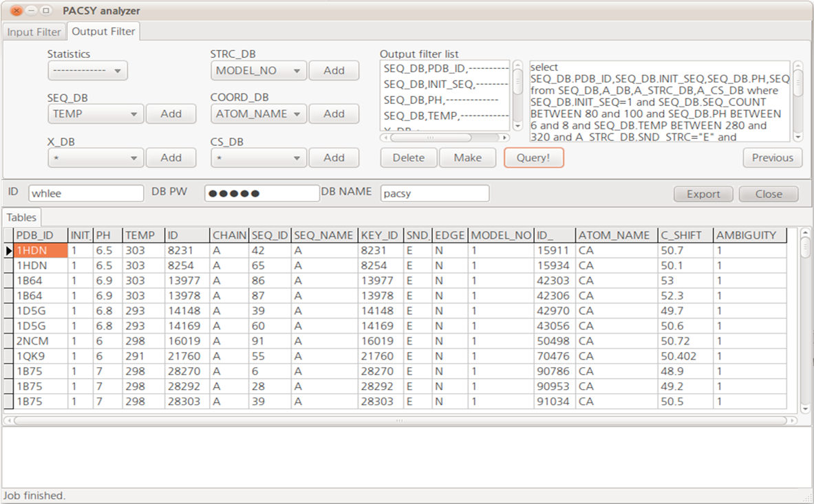Click the output filter list vertical scrollbar
814x504 pixels.
(517, 96)
